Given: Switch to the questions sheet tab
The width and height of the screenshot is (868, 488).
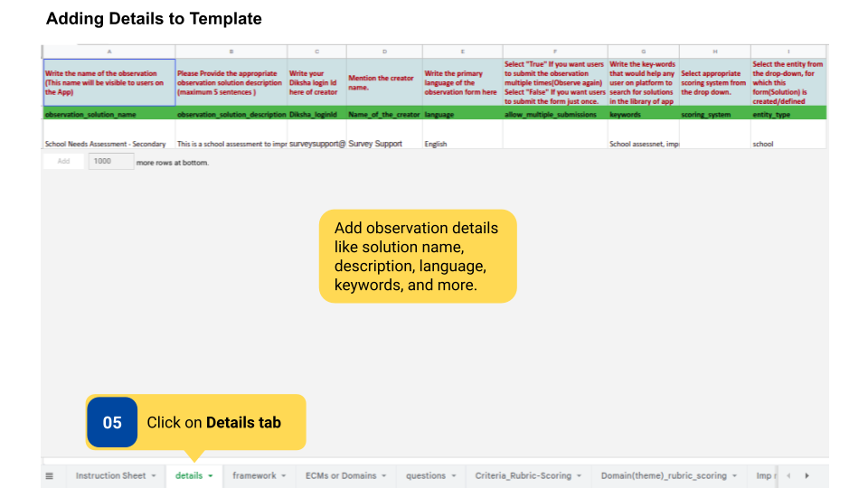Looking at the screenshot, I should coord(426,475).
